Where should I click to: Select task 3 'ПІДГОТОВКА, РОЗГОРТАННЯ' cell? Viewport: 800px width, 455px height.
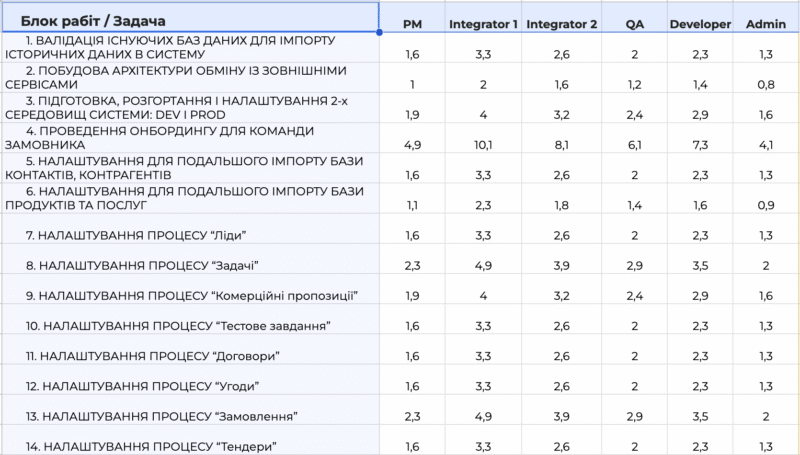pyautogui.click(x=190, y=108)
